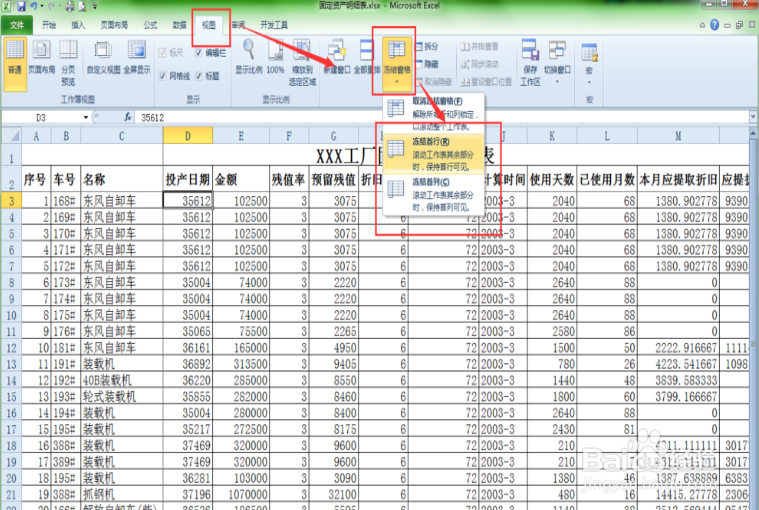
Task: Choose Freeze First Column (冻结首列)
Action: (x=434, y=194)
